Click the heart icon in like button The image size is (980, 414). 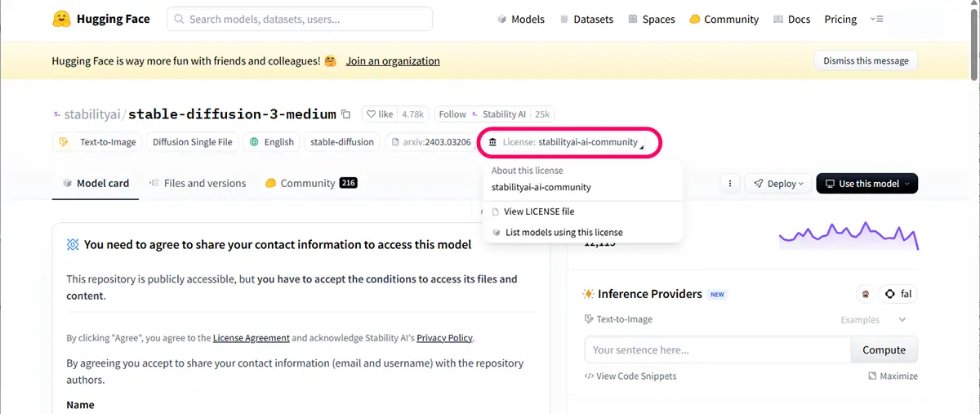pyautogui.click(x=372, y=114)
